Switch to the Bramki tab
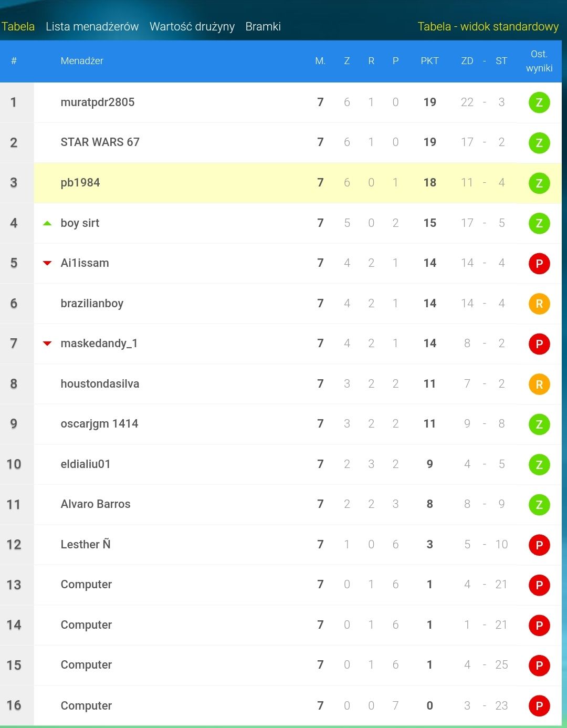Image resolution: width=567 pixels, height=728 pixels. point(263,26)
